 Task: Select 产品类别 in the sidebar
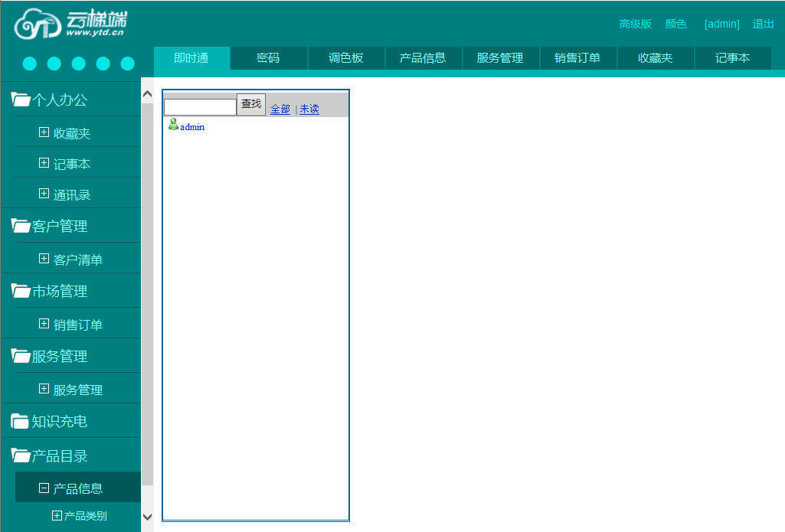(85, 516)
